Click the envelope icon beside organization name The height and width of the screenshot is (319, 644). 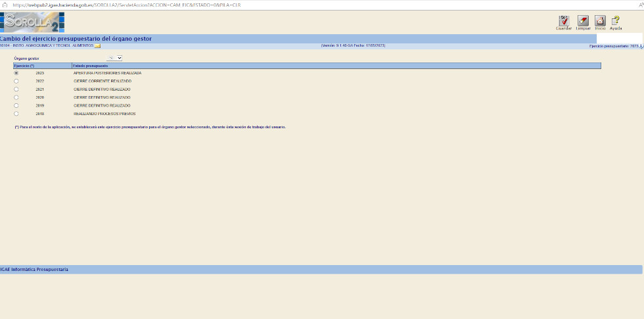(97, 46)
